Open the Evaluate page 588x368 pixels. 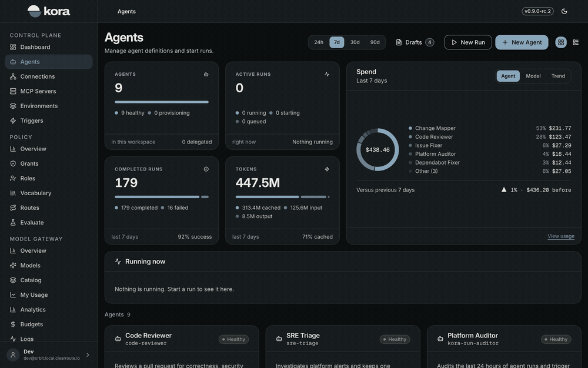(x=49, y=223)
